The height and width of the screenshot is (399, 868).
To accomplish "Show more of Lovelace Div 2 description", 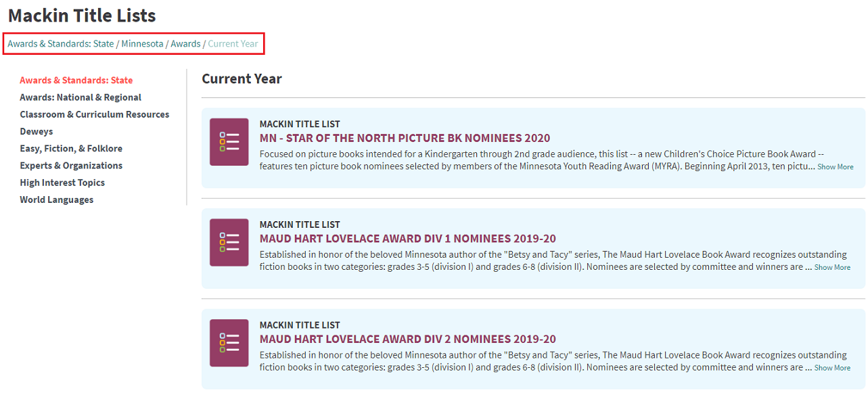I will click(832, 368).
